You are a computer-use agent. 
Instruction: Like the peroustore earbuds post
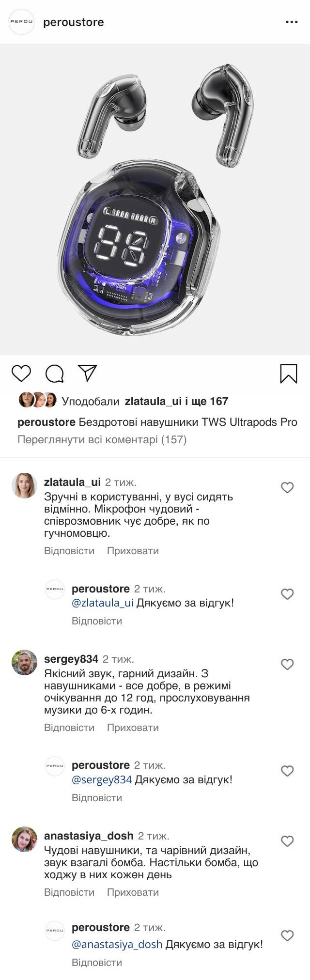pos(21,373)
